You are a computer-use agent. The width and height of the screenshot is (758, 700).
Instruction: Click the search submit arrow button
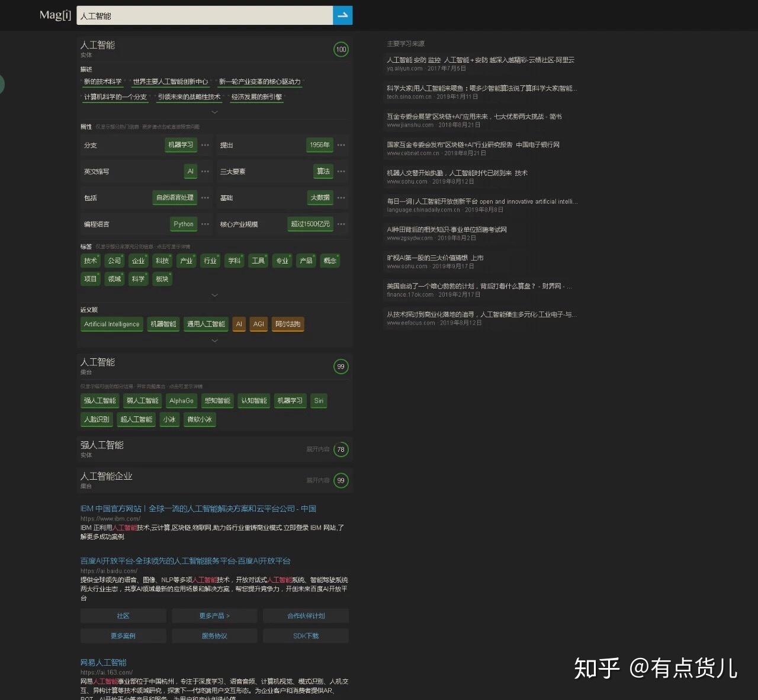(x=342, y=15)
